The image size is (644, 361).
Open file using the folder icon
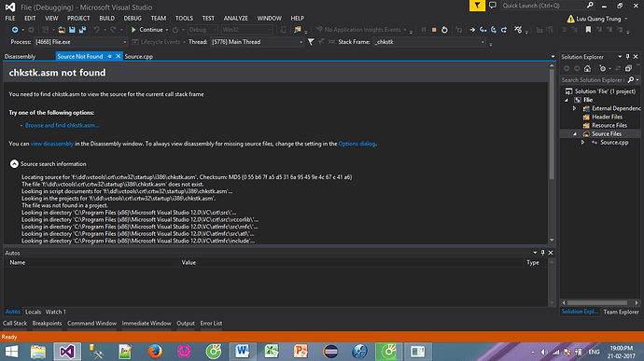coord(62,30)
